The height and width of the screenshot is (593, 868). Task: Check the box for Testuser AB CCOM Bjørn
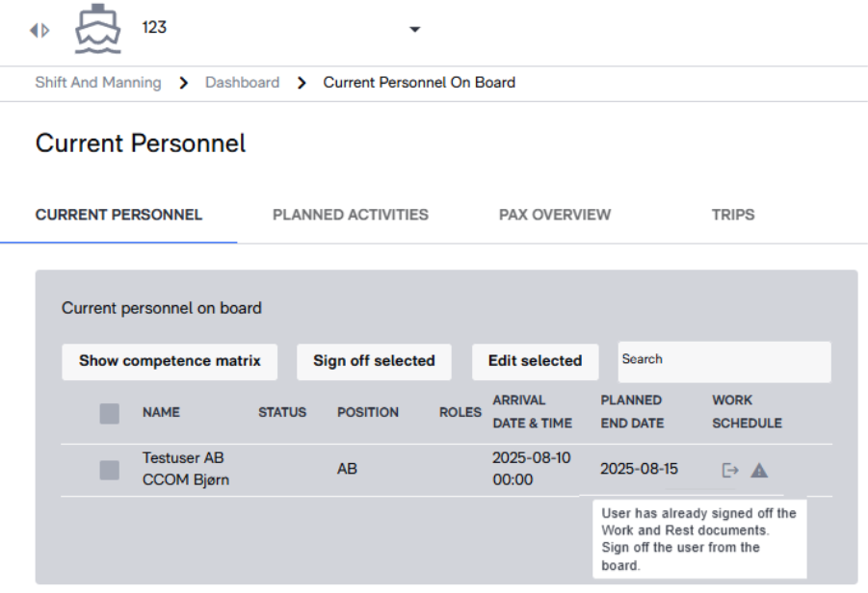click(x=110, y=470)
